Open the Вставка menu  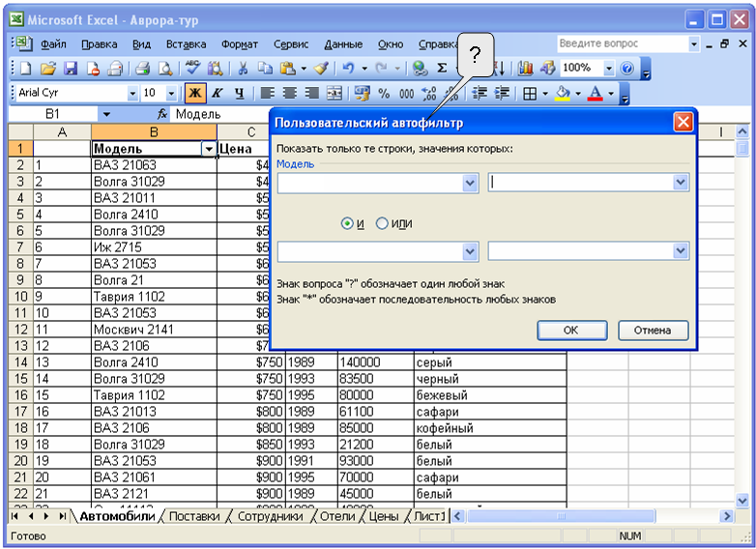click(187, 44)
